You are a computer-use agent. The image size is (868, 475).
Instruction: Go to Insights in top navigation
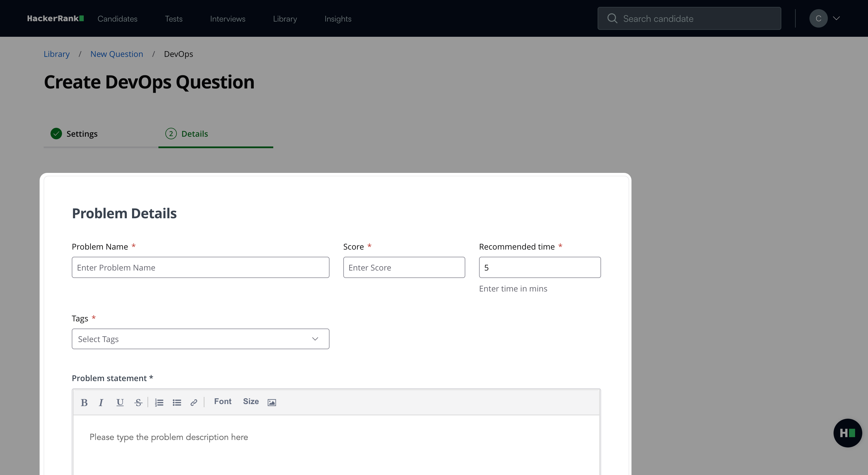click(338, 19)
